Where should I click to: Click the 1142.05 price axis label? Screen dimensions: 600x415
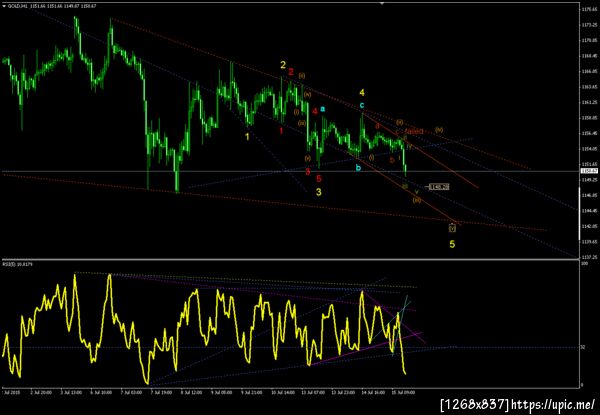pos(590,226)
